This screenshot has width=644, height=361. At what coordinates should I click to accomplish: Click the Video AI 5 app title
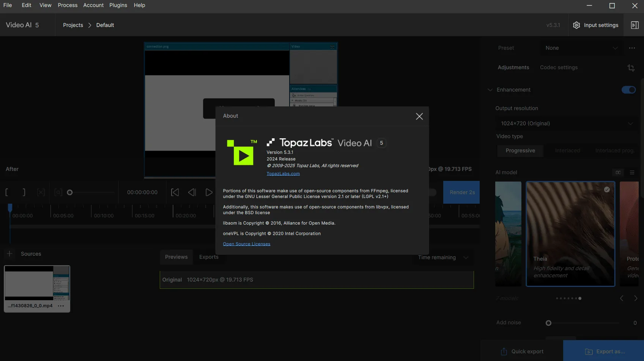click(x=22, y=25)
